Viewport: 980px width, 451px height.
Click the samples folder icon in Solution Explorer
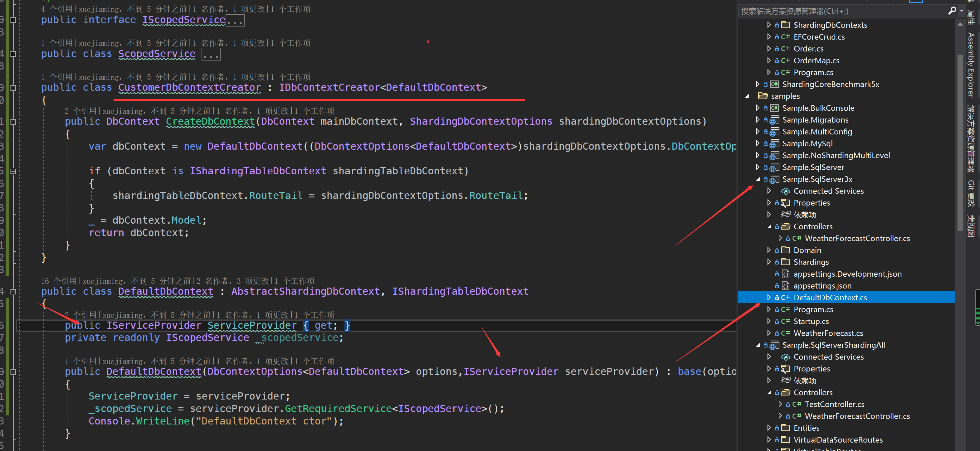(x=764, y=96)
